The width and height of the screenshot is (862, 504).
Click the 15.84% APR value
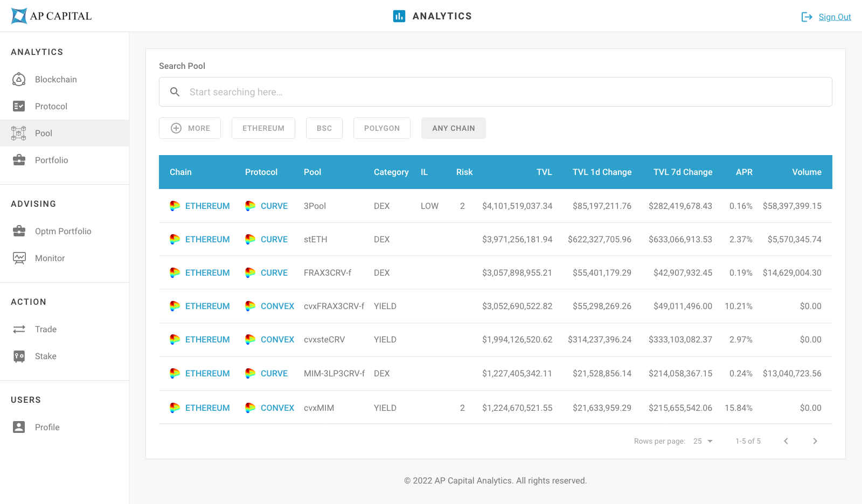tap(738, 408)
